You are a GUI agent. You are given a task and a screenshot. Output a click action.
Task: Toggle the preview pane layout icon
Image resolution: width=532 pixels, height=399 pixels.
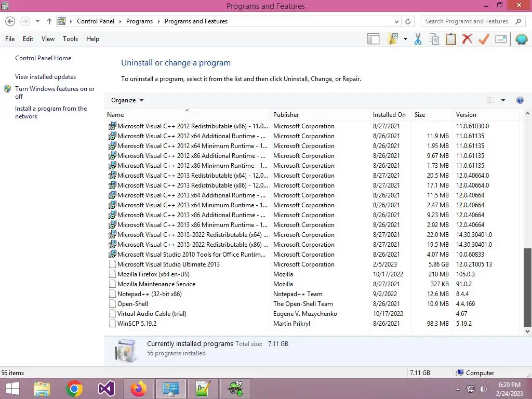tap(373, 39)
